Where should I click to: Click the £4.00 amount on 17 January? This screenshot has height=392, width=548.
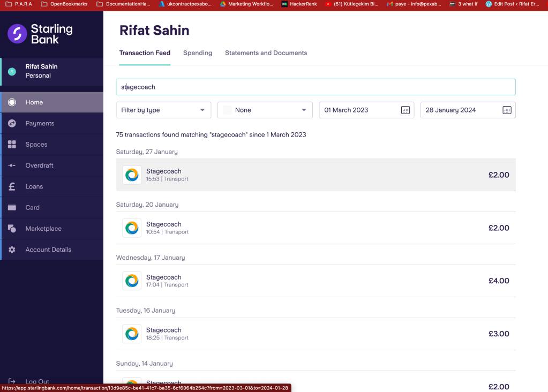coord(499,281)
